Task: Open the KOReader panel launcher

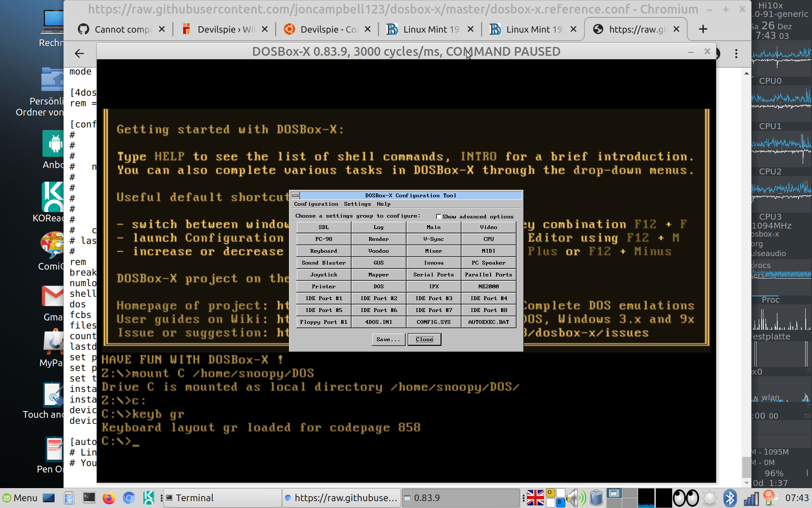Action: [149, 498]
